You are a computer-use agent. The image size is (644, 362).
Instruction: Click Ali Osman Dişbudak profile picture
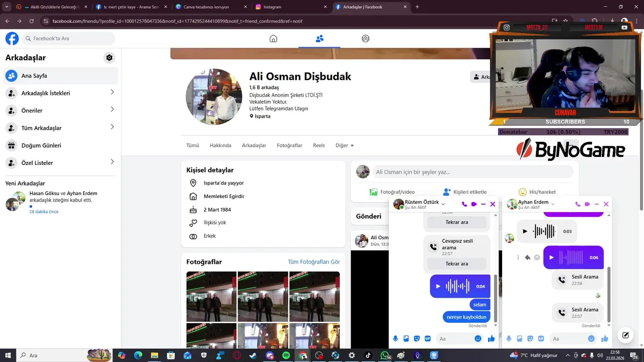pyautogui.click(x=214, y=97)
